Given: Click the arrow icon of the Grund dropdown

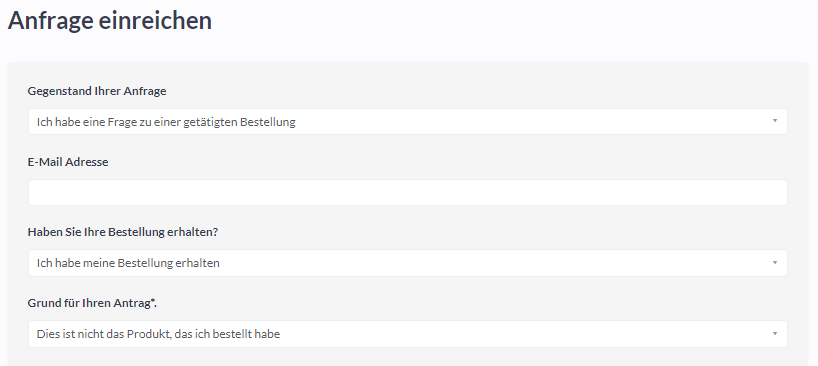Looking at the screenshot, I should (775, 333).
